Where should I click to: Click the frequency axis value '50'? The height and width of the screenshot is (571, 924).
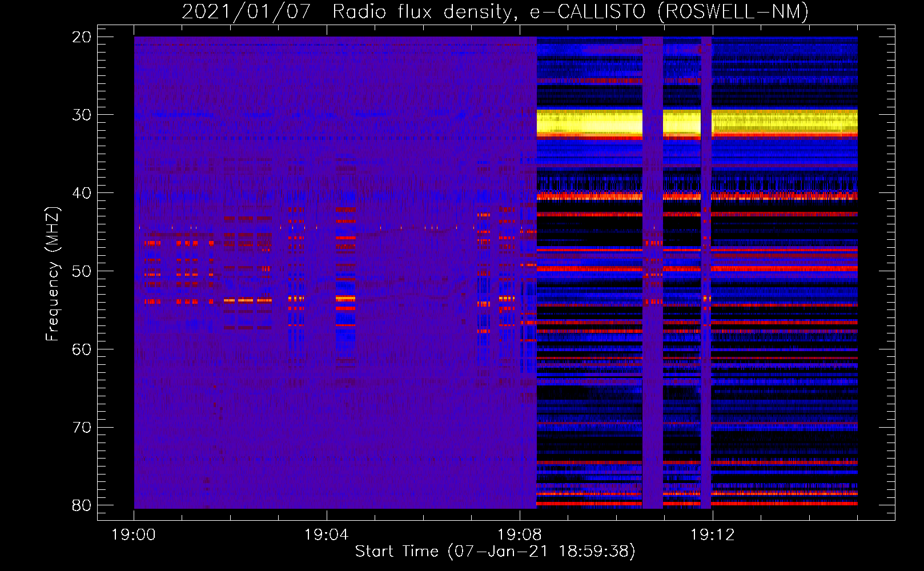[x=82, y=271]
